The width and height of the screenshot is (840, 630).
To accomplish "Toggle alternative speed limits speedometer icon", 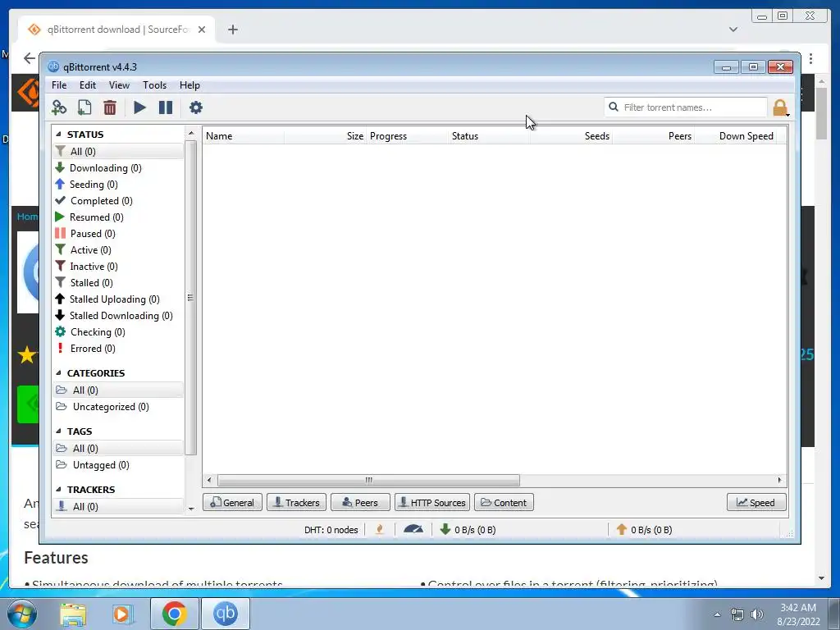I will point(413,530).
